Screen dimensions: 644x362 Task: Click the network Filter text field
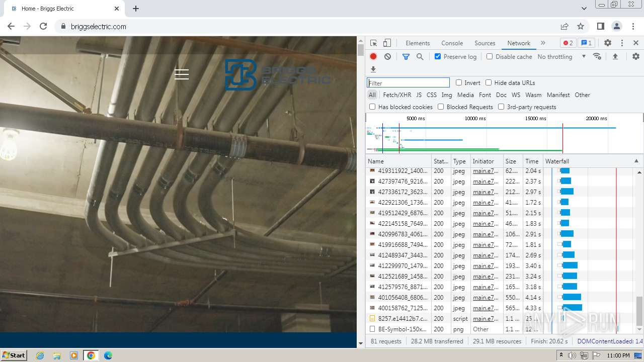408,83
